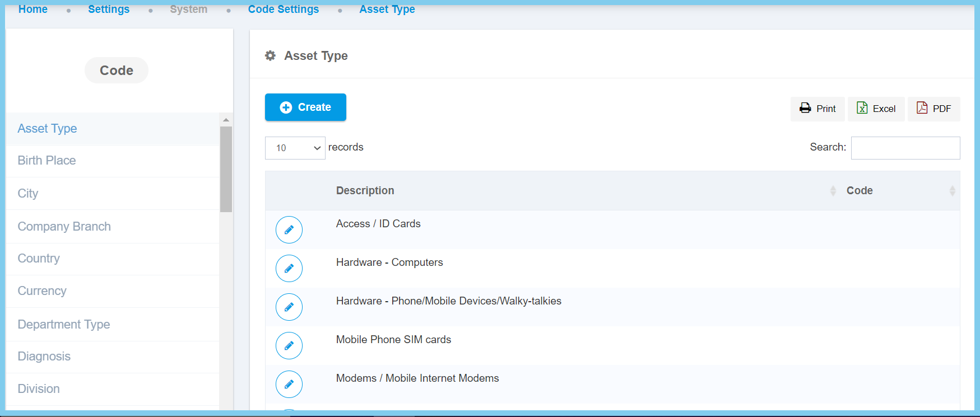Sort table by Description column

pos(365,191)
